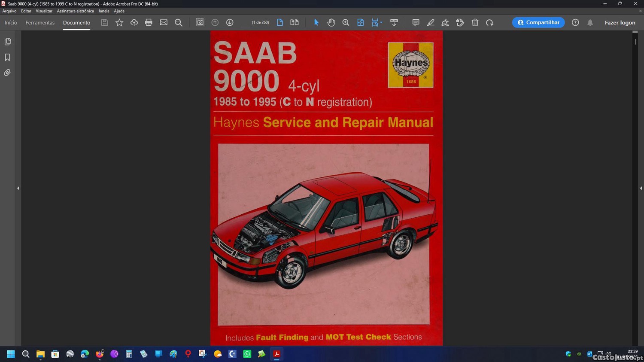Go to next page with down arrow
The height and width of the screenshot is (362, 644).
pyautogui.click(x=230, y=22)
